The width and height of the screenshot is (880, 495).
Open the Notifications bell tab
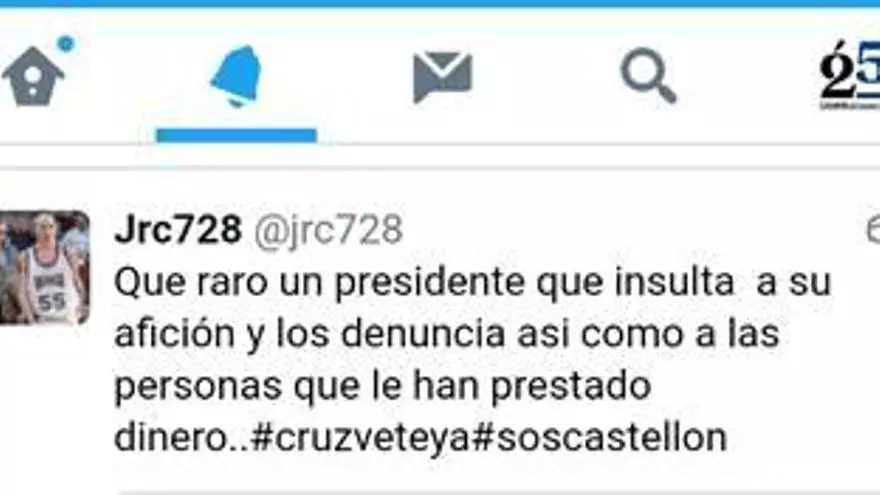236,76
